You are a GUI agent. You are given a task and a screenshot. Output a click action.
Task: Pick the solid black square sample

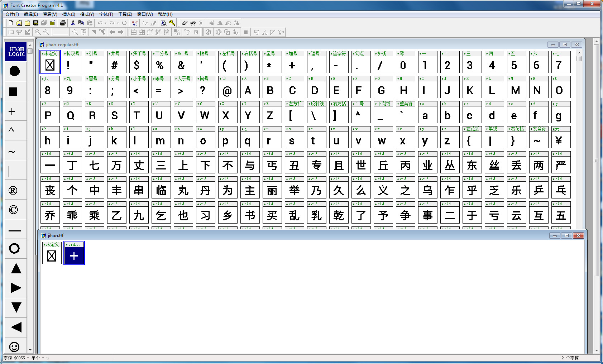point(13,92)
